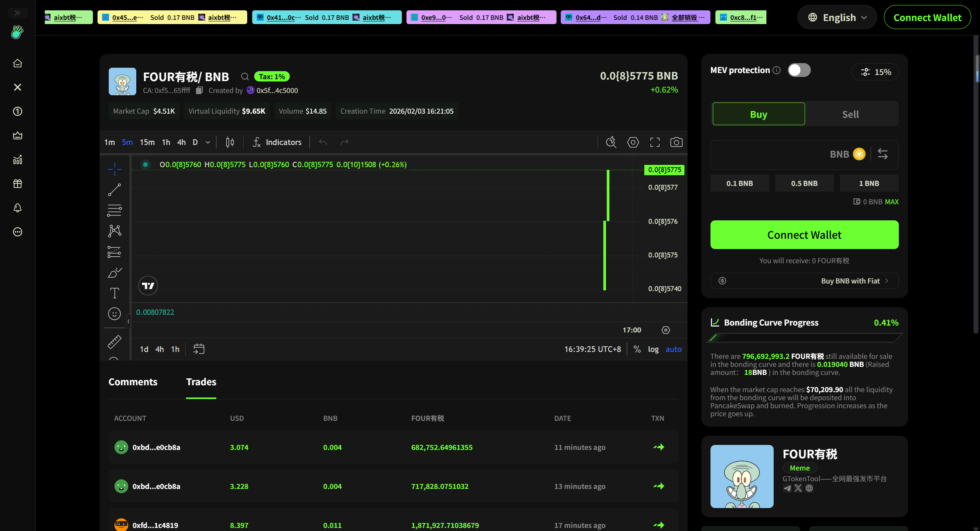Select the text annotation tool
Screen dimensions: 980x531
click(x=114, y=293)
